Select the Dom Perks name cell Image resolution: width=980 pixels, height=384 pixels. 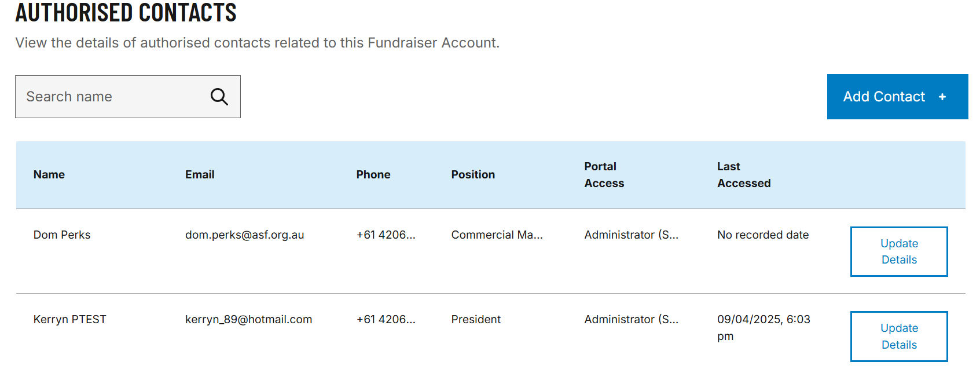tap(62, 235)
